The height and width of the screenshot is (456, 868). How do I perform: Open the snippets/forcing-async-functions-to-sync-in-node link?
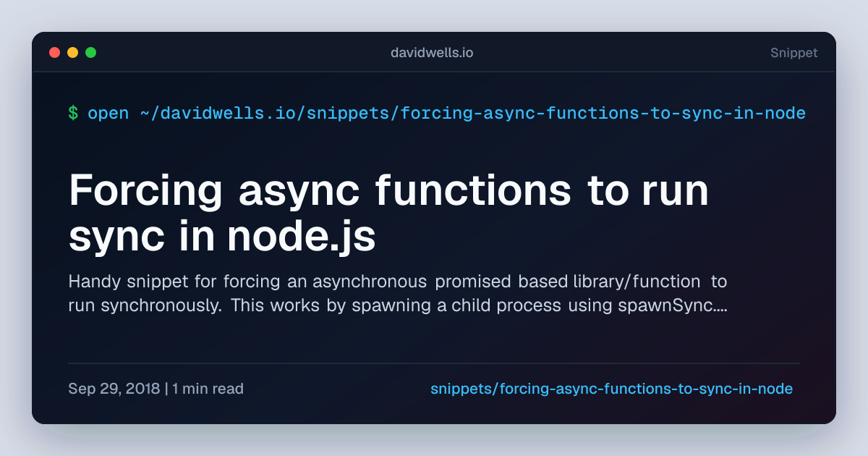(612, 389)
